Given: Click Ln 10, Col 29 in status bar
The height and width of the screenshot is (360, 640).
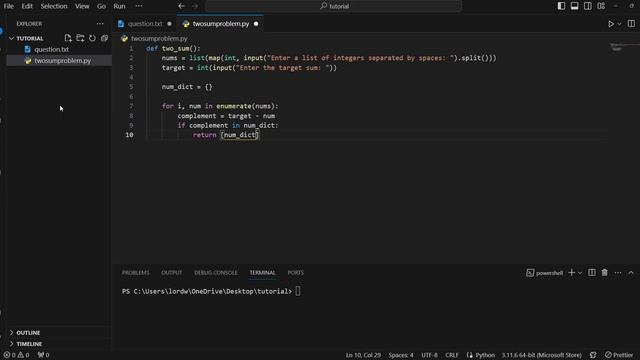Looking at the screenshot, I should 363,355.
